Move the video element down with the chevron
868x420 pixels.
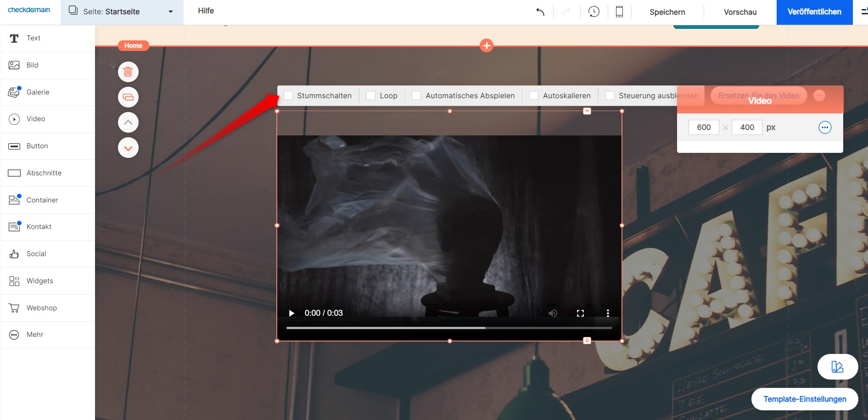[128, 147]
